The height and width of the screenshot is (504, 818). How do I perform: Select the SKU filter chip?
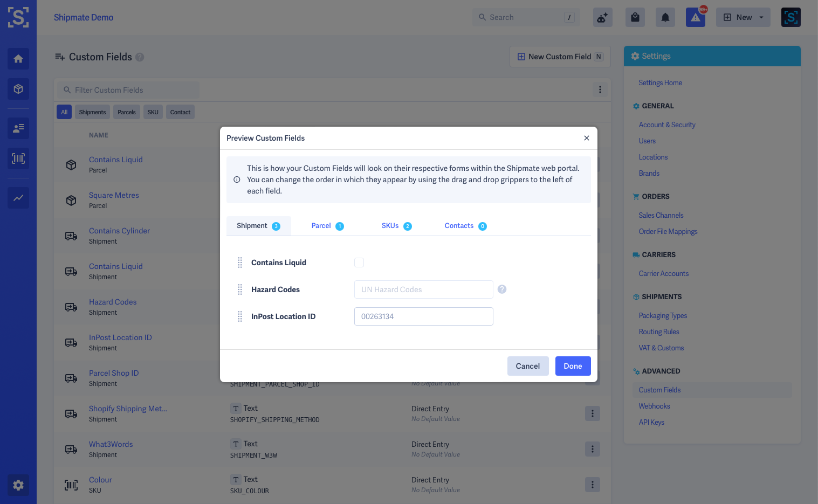[x=153, y=112]
